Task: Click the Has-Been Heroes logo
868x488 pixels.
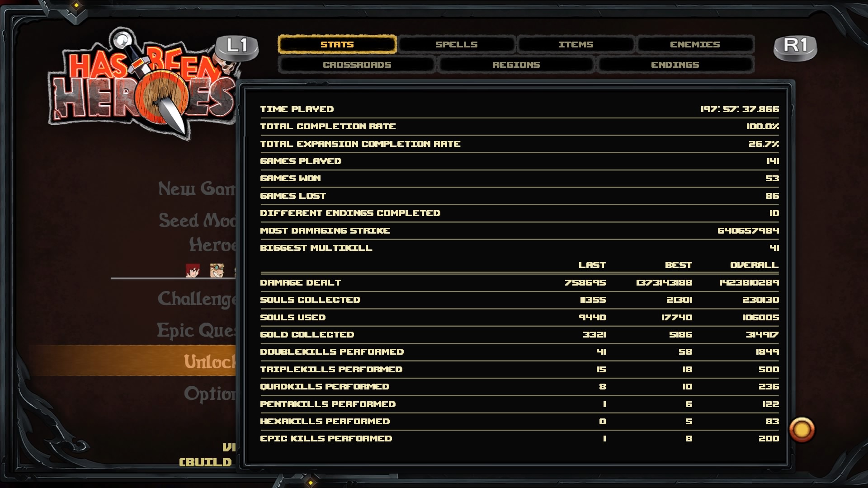Action: (142, 84)
